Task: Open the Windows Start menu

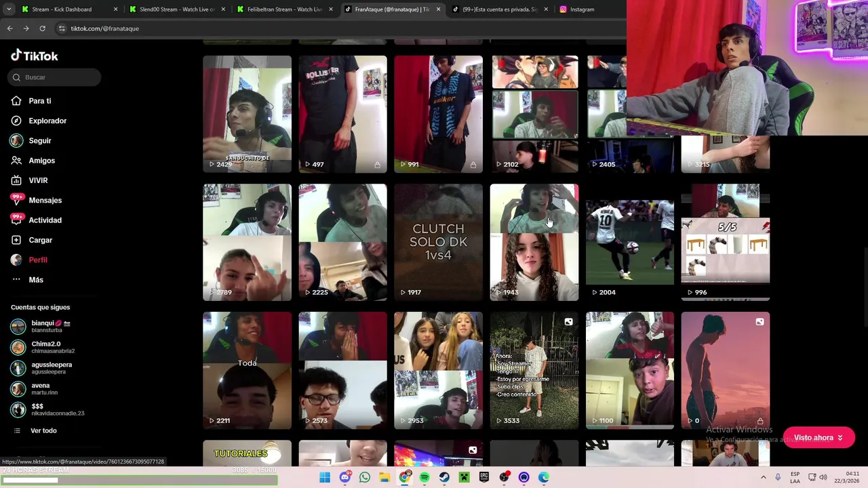Action: pos(325,477)
